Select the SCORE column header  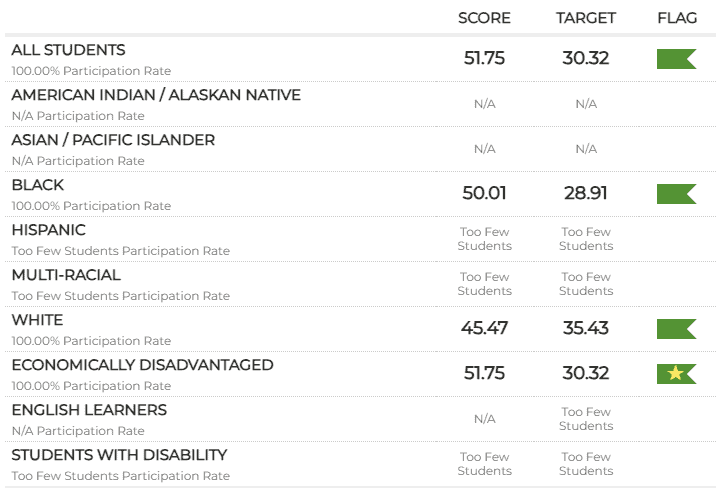pos(484,18)
